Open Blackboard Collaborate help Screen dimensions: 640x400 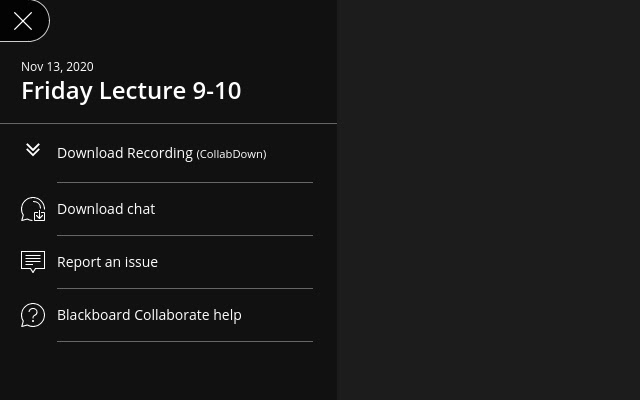point(149,315)
